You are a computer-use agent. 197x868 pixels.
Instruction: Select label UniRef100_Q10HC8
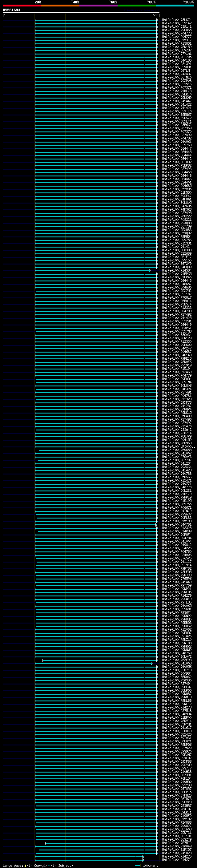(x=176, y=771)
